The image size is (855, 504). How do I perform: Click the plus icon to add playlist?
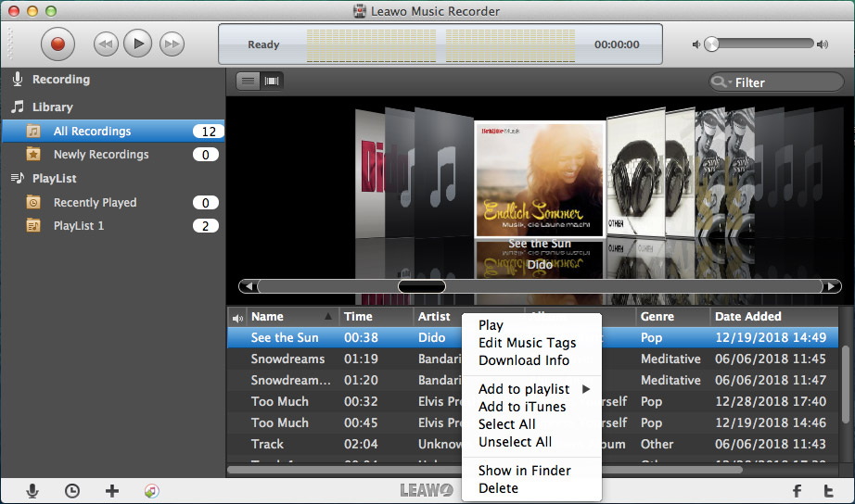[112, 491]
